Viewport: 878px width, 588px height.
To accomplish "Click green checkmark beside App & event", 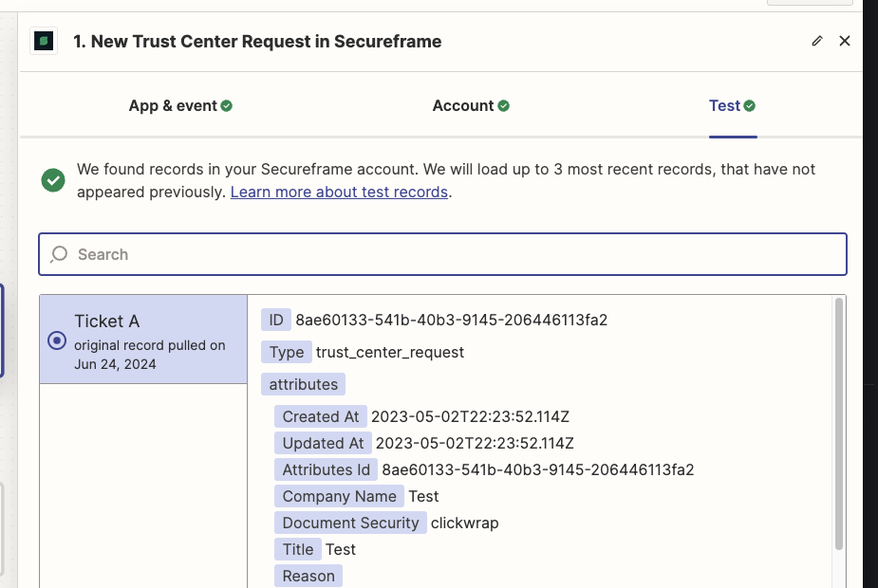I will click(x=226, y=105).
